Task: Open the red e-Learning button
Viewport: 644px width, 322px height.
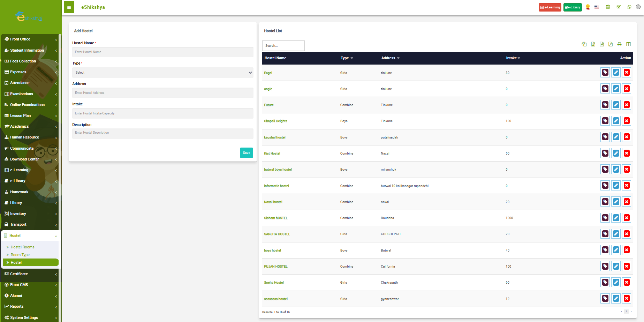Action: point(550,7)
